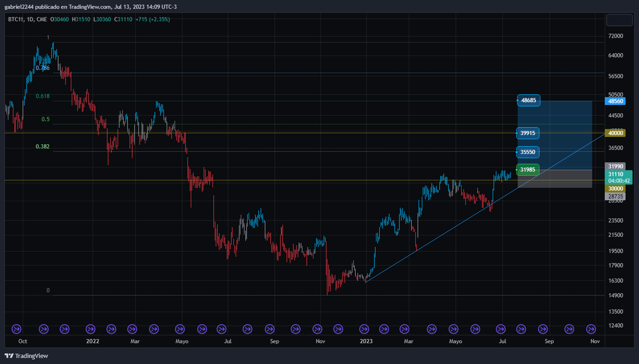Select the 0.786 Fibonacci level label
The height and width of the screenshot is (364, 639).
point(43,68)
